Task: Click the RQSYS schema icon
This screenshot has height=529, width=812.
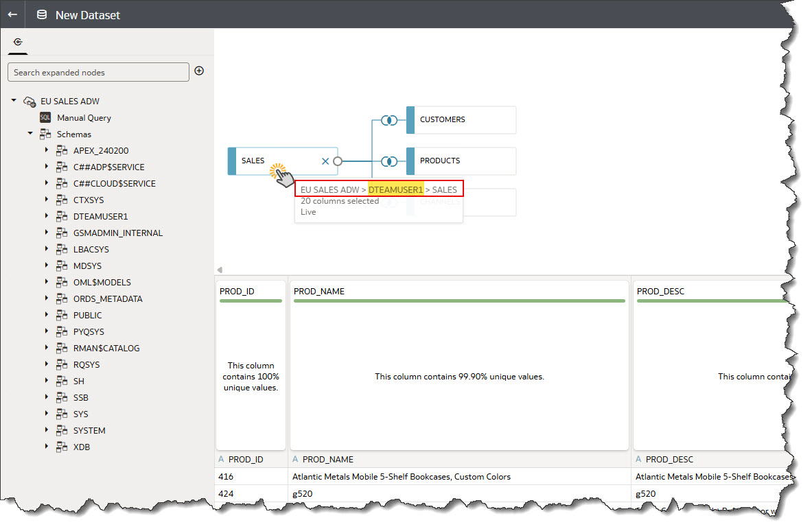Action: [62, 364]
